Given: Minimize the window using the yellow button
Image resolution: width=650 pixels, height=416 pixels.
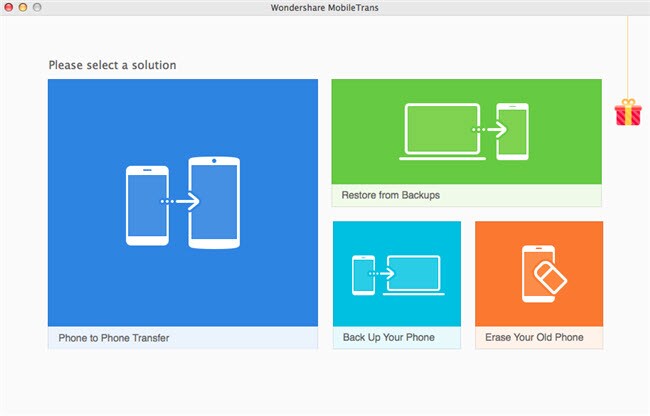Looking at the screenshot, I should click(23, 7).
